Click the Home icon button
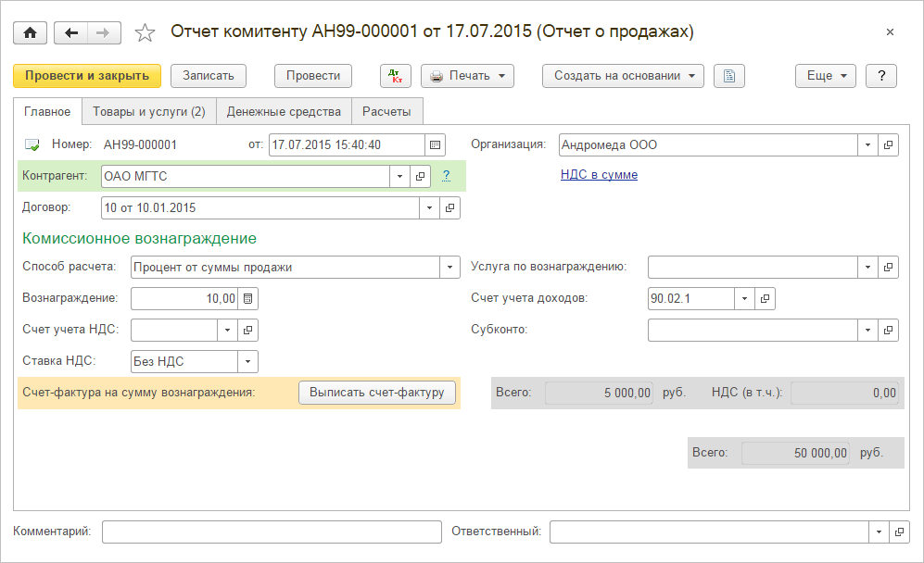Image resolution: width=924 pixels, height=563 pixels. point(30,32)
